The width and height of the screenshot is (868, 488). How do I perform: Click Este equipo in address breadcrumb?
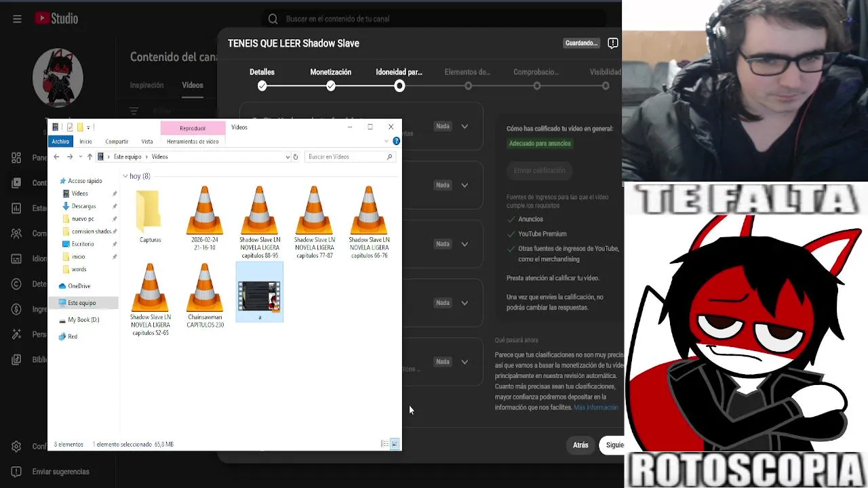tap(127, 157)
